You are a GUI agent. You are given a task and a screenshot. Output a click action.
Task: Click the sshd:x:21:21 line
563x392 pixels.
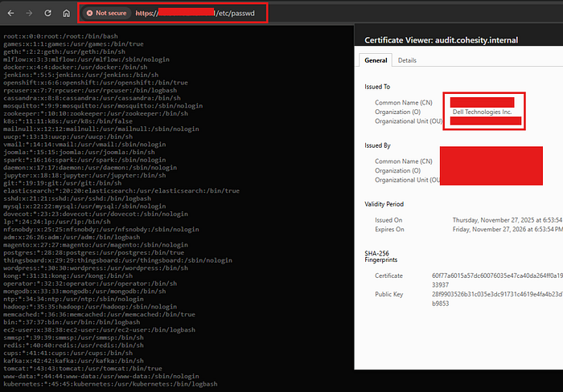[x=77, y=198]
